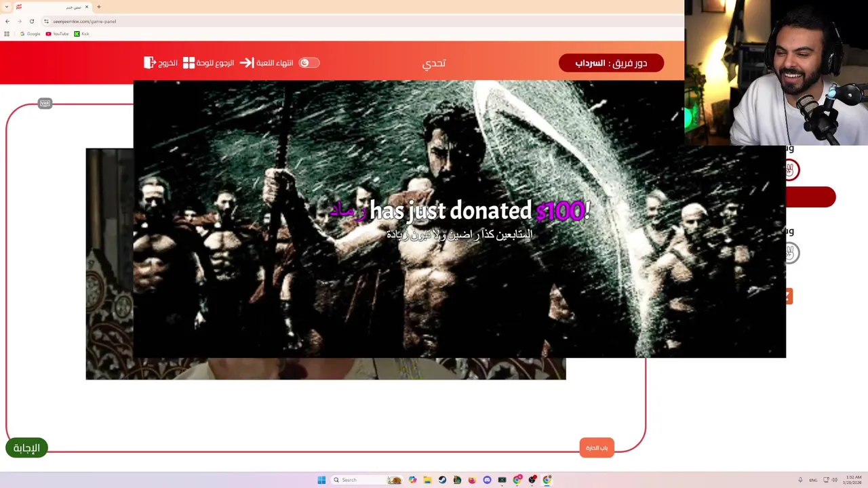Click the dark red pill button

tap(810, 197)
